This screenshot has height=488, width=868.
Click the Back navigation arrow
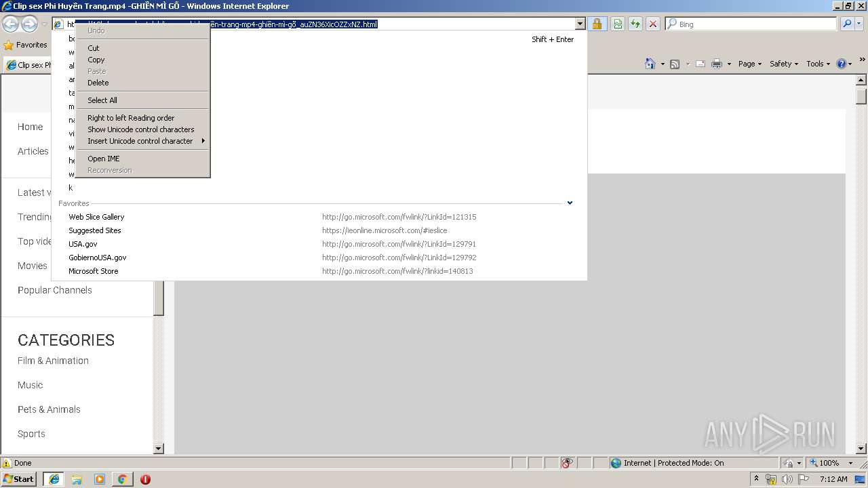coord(10,24)
